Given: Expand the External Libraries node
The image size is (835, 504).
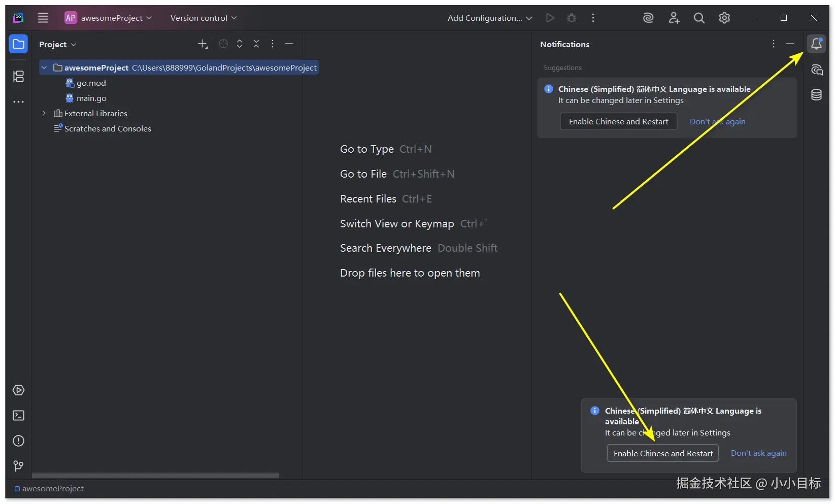Looking at the screenshot, I should (44, 113).
